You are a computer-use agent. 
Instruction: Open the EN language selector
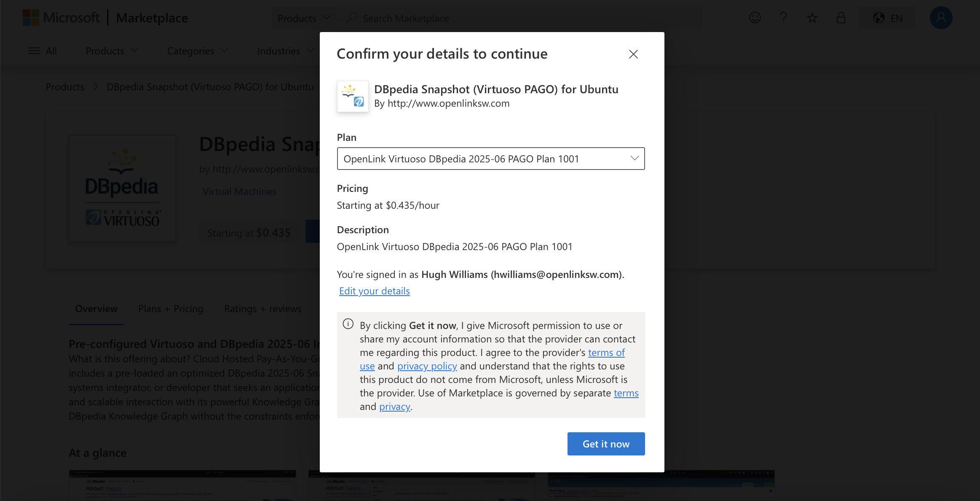pyautogui.click(x=888, y=18)
